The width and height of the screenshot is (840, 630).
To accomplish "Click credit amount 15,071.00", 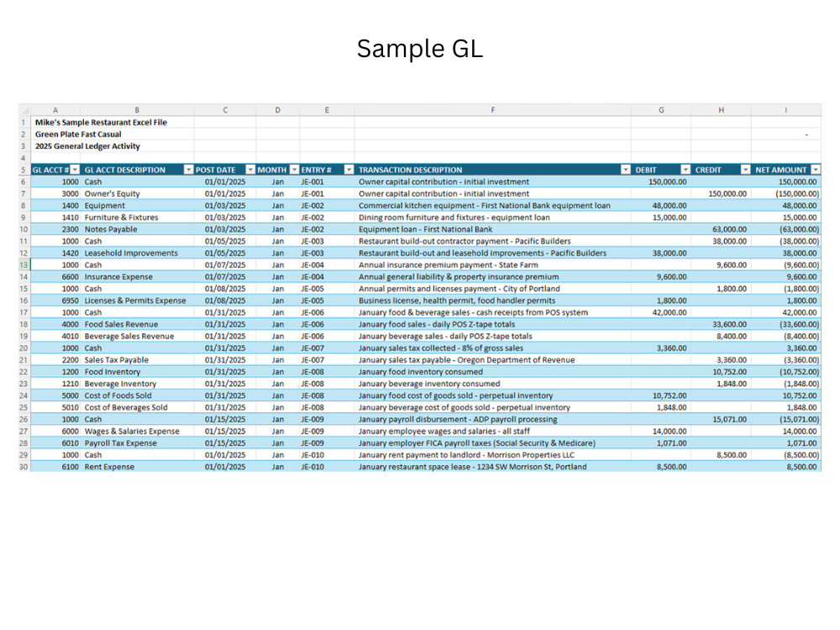I will click(x=721, y=419).
